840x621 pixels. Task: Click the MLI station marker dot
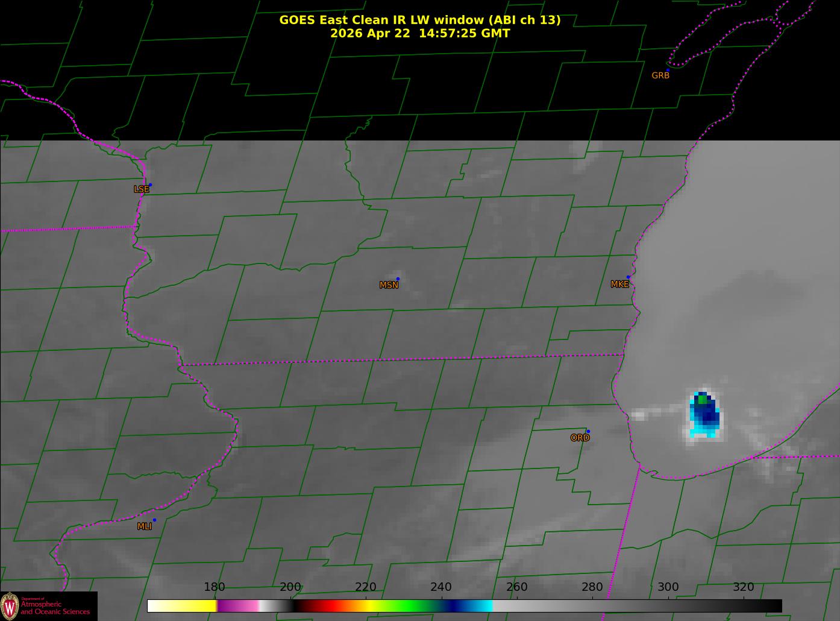154,520
